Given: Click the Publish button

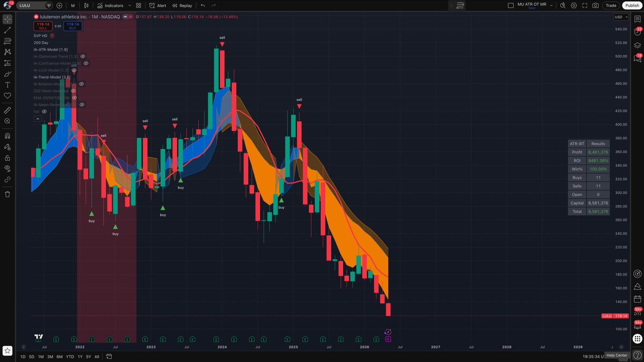Looking at the screenshot, I should (x=632, y=5).
